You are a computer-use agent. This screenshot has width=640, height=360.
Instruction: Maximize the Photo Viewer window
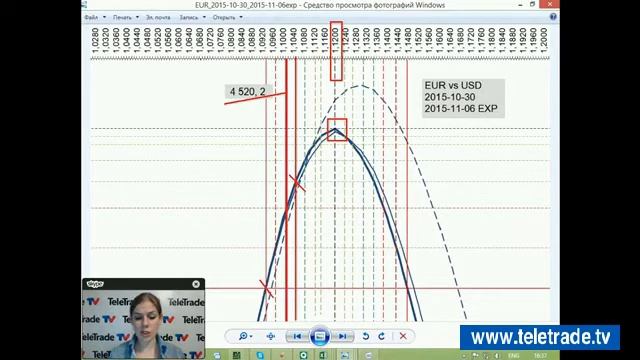(532, 4)
